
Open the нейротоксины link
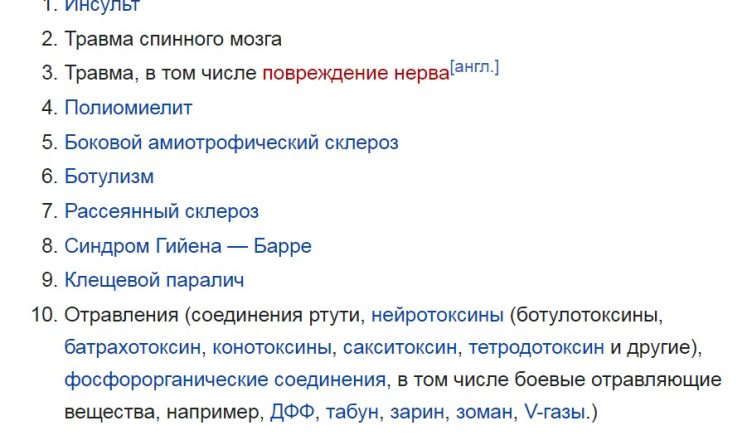pyautogui.click(x=437, y=315)
